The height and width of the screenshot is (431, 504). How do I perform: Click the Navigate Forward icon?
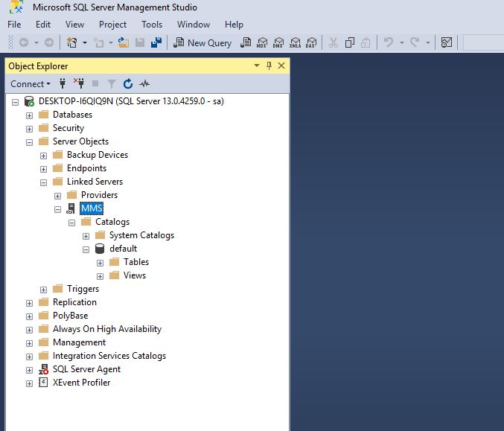[49, 42]
